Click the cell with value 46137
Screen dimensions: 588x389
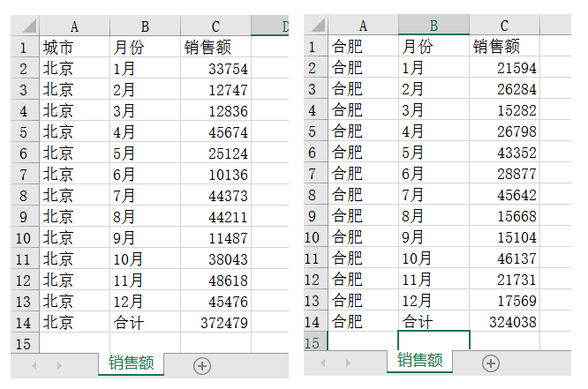[x=504, y=258]
